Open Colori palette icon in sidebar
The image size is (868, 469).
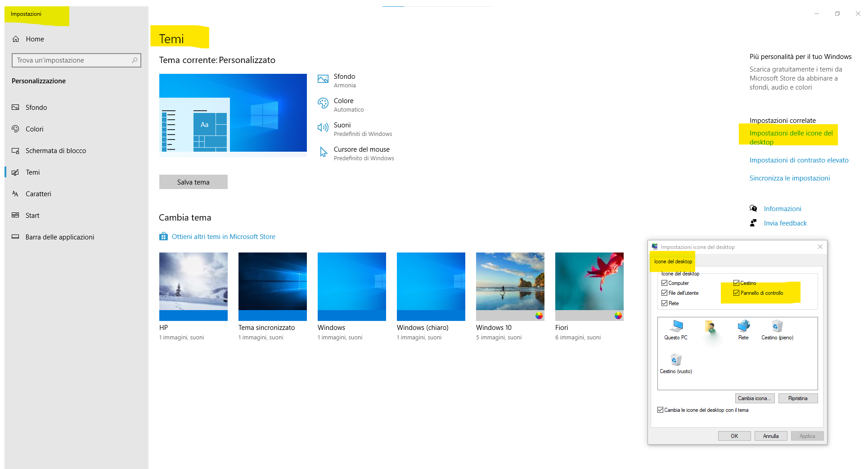(x=15, y=129)
